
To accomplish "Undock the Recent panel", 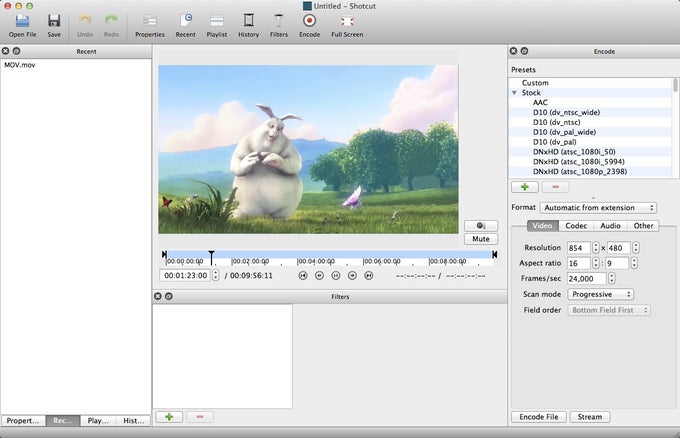I will tap(16, 51).
